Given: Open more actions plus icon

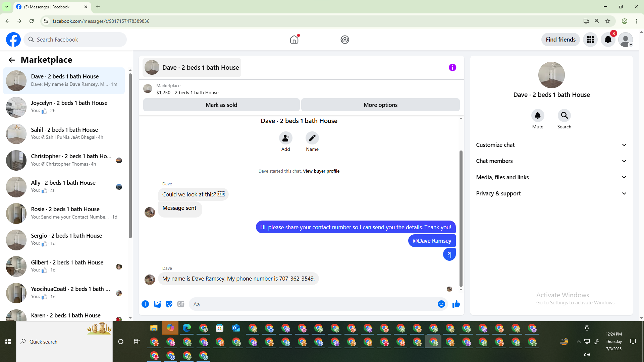Looking at the screenshot, I should [145, 304].
